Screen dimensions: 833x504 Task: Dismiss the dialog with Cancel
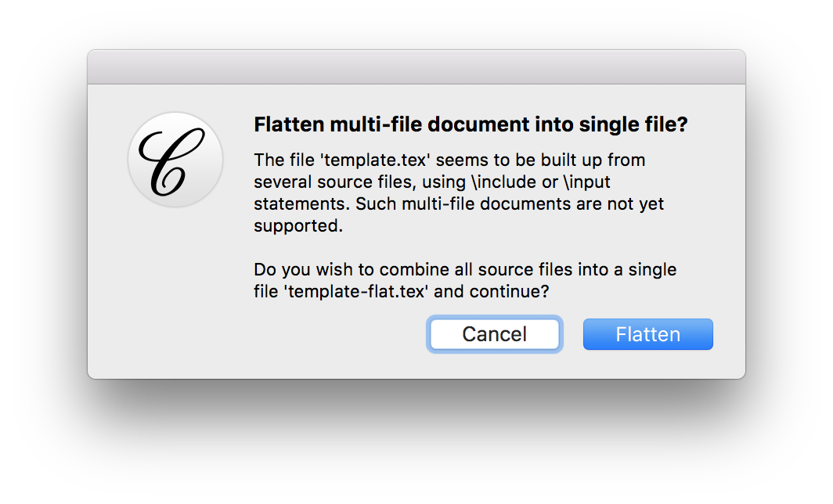(494, 334)
